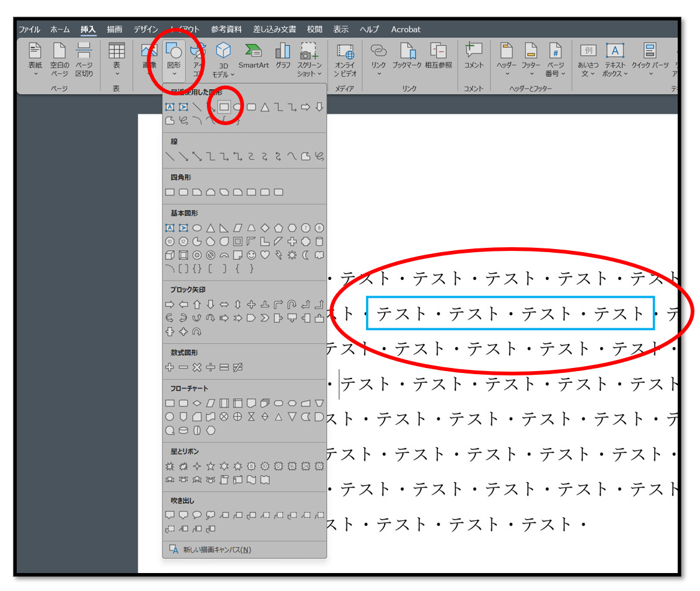Choose the smiley face shape

coord(251,255)
